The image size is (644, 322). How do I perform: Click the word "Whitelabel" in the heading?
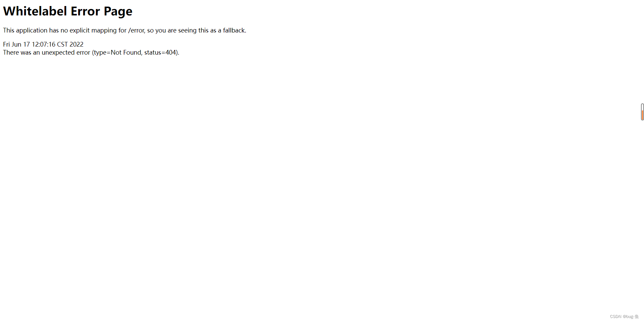click(x=35, y=11)
